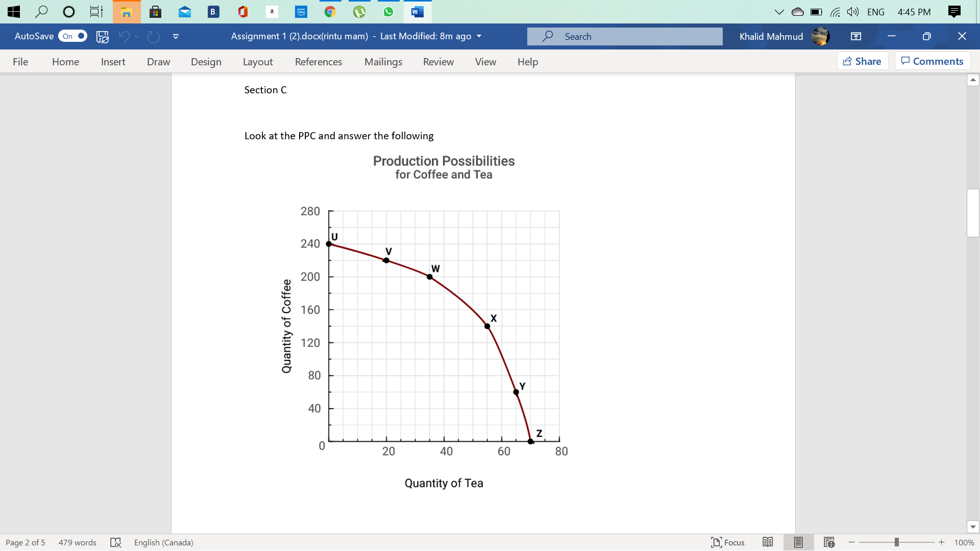Click the zoom slider handle
980x551 pixels.
(896, 542)
